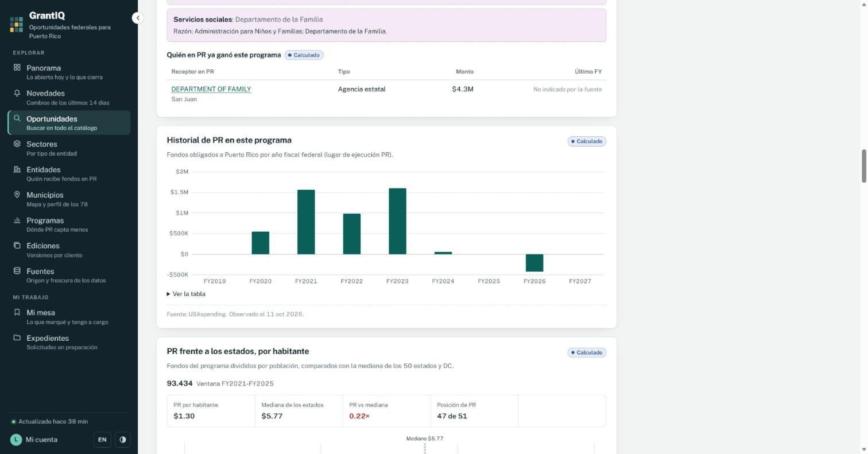Click the FY2022 chart bar
The image size is (868, 454).
point(352,234)
